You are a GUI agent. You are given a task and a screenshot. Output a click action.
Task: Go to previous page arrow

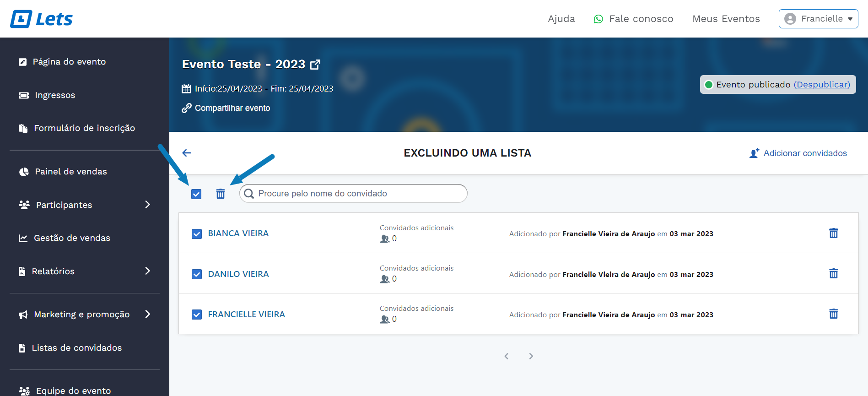[507, 356]
